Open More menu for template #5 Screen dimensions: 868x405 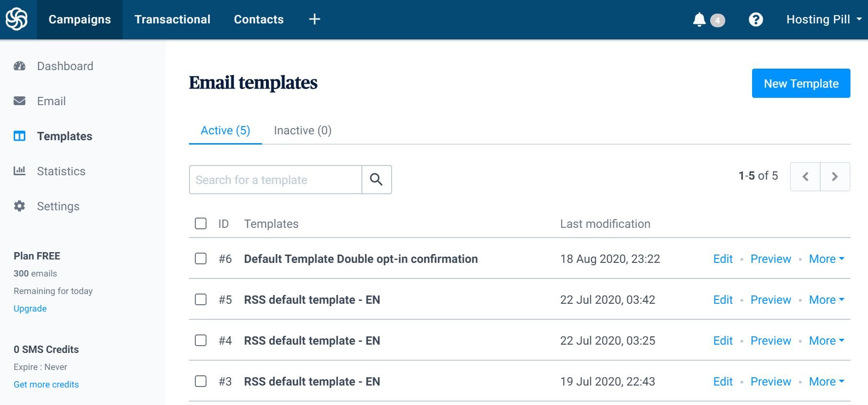click(x=827, y=300)
